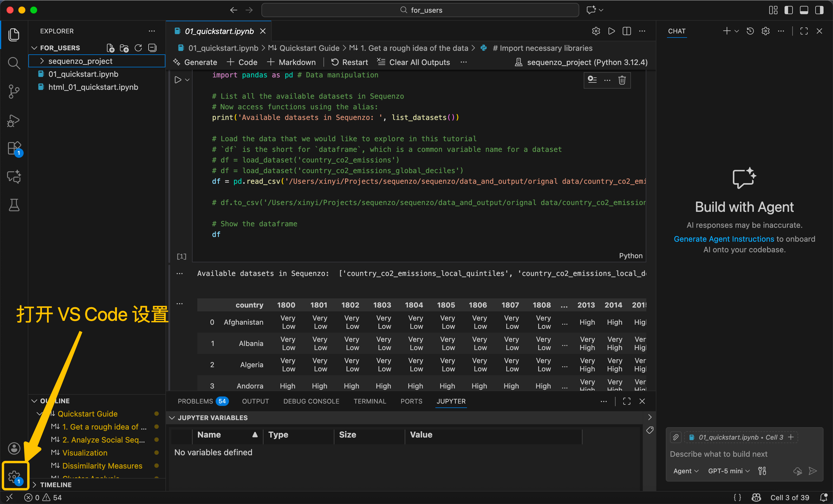Viewport: 833px width, 504px height.
Task: Click Generate Agent Instructions link
Action: pyautogui.click(x=723, y=239)
